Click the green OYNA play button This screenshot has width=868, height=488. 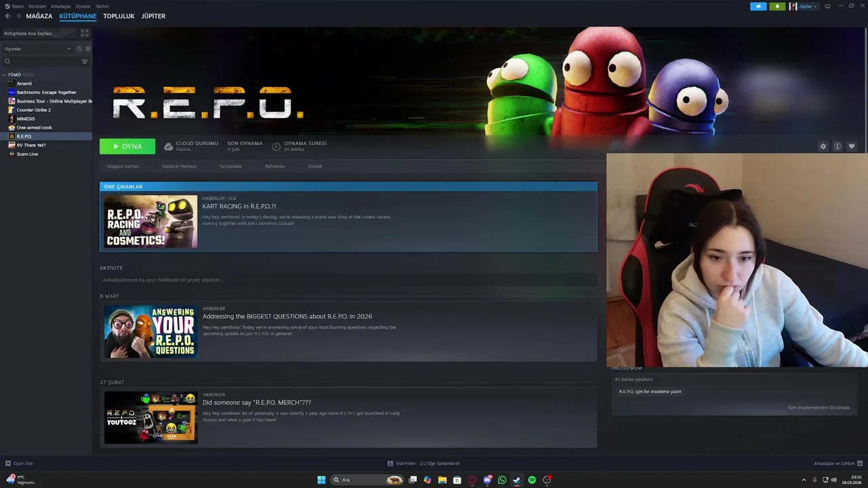[127, 146]
